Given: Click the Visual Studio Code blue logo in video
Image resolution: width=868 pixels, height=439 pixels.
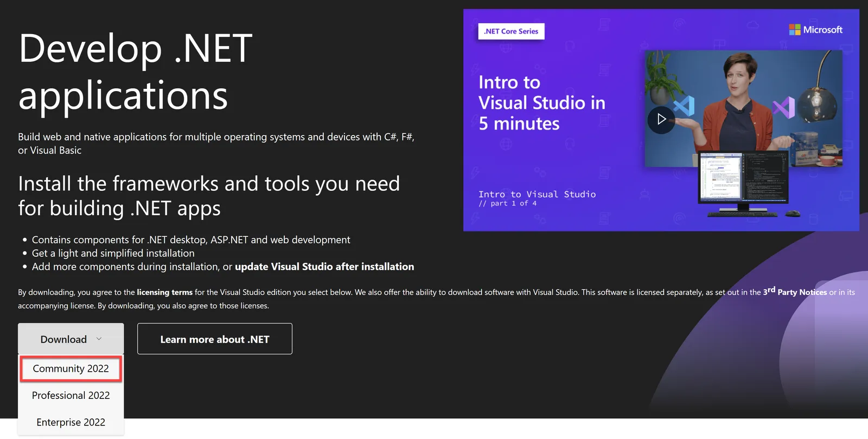Looking at the screenshot, I should click(684, 106).
